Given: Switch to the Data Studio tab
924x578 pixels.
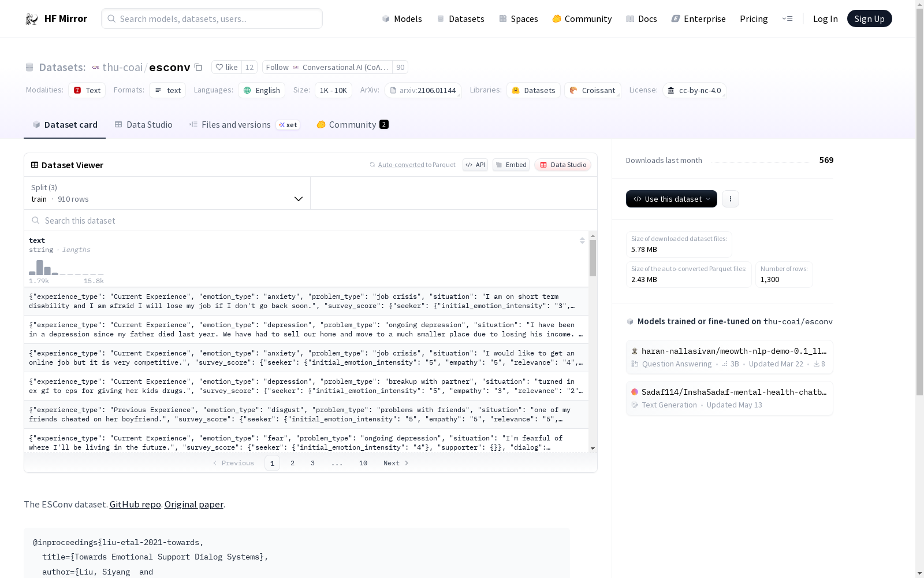Looking at the screenshot, I should (x=143, y=124).
